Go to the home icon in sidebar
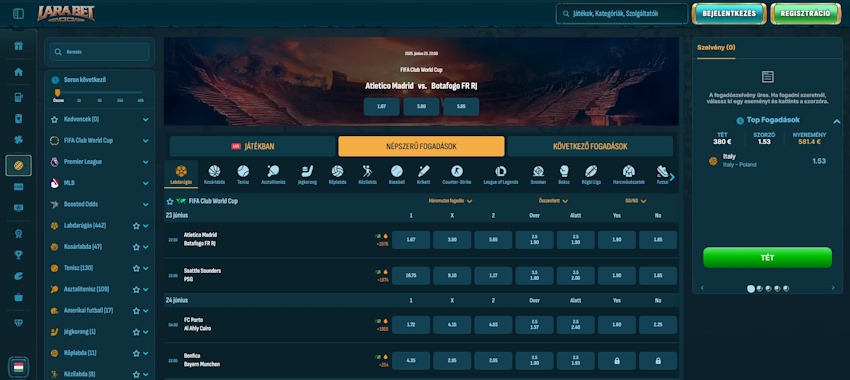 coord(18,72)
